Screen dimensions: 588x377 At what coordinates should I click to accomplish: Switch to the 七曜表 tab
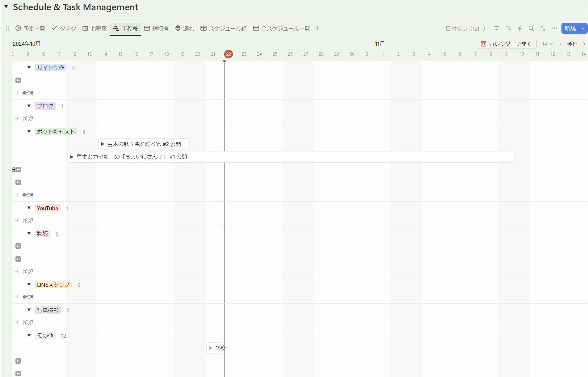point(95,28)
